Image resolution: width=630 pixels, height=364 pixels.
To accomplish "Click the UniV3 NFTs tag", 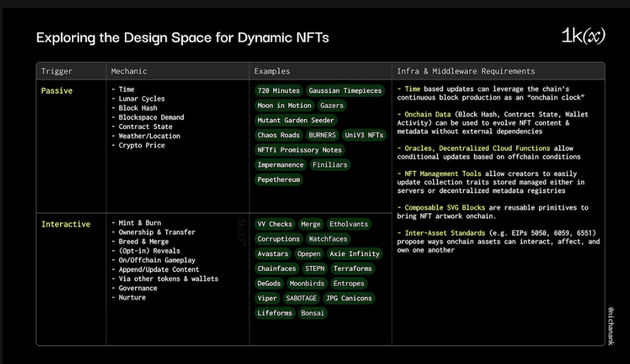I will click(x=364, y=135).
